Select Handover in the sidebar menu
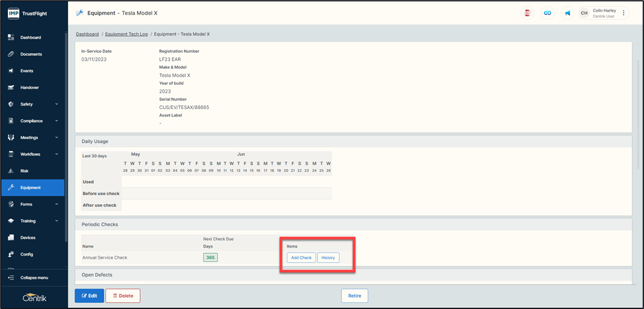The height and width of the screenshot is (309, 644). click(x=29, y=88)
